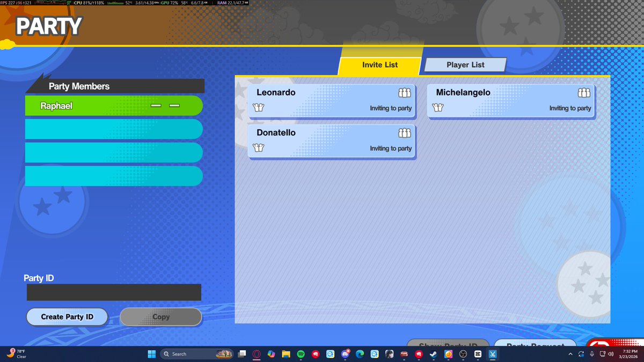Screen dimensions: 644x362
Task: Open OBS Studio from the taskbar
Action: click(463, 354)
